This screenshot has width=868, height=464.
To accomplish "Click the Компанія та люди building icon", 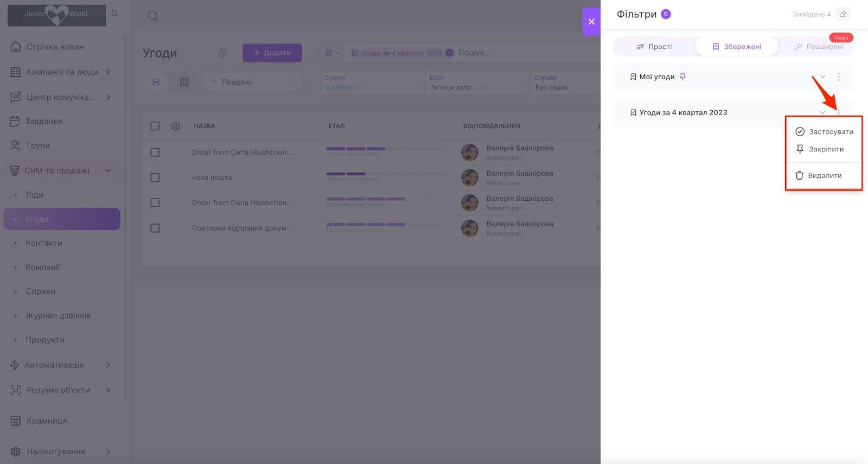I will click(16, 72).
